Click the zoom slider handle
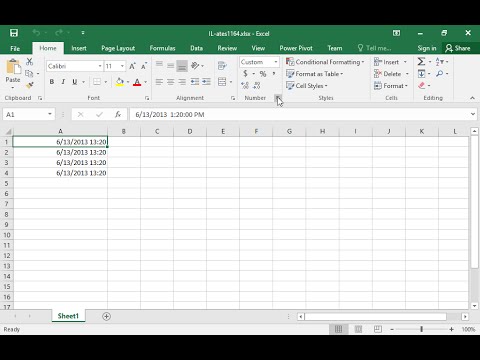Viewport: 480px width, 360px height. pos(421,329)
